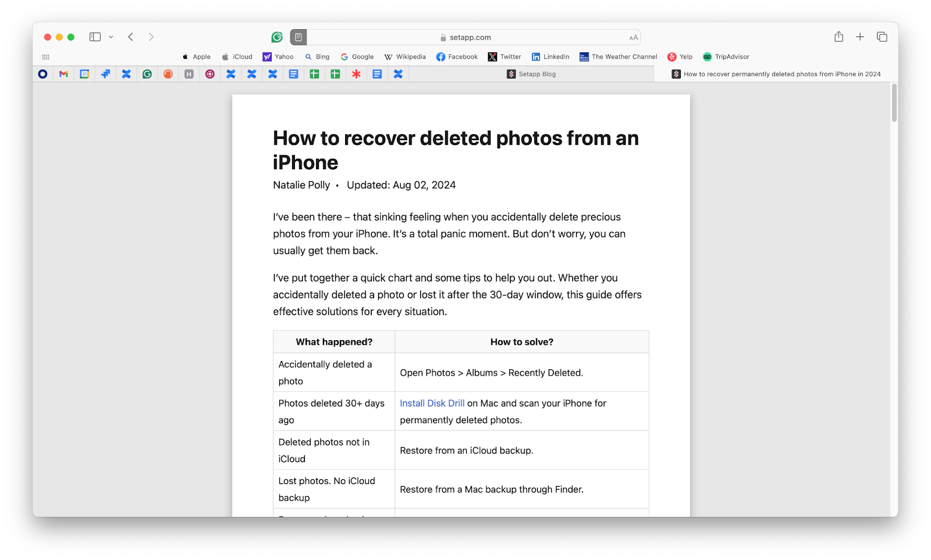Switch to the Jira pinned tab
The image size is (931, 560).
[105, 74]
